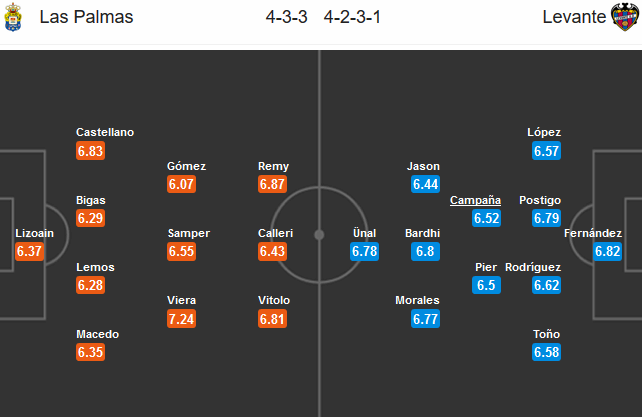Image resolution: width=642 pixels, height=417 pixels.
Task: Select player Morales on the pitch
Action: [418, 300]
